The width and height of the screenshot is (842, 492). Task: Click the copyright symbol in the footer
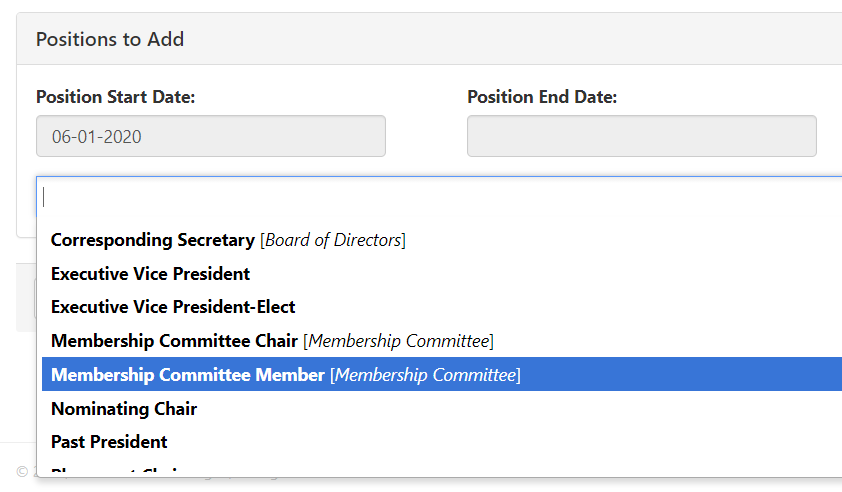coord(22,471)
